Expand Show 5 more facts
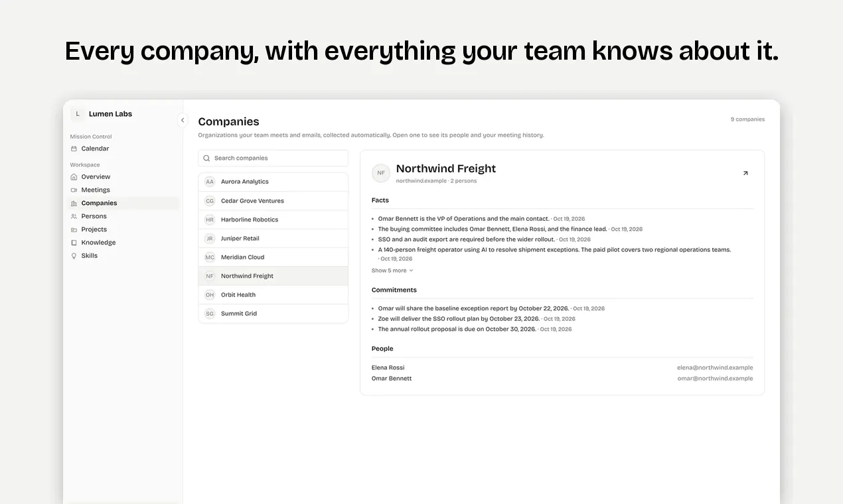843x504 pixels. tap(392, 271)
